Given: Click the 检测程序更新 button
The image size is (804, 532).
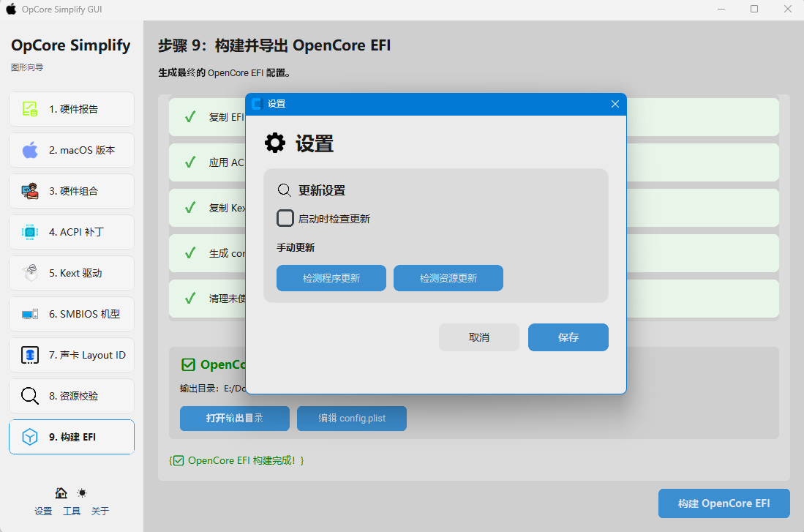Looking at the screenshot, I should coord(331,278).
